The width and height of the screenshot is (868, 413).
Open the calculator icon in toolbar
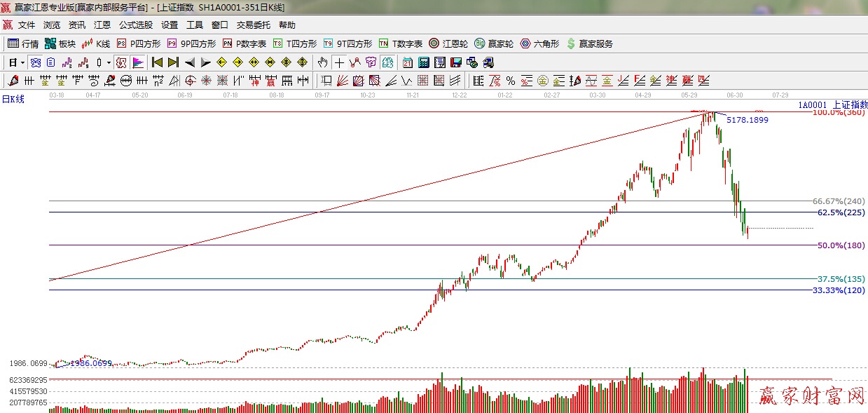pos(423,62)
